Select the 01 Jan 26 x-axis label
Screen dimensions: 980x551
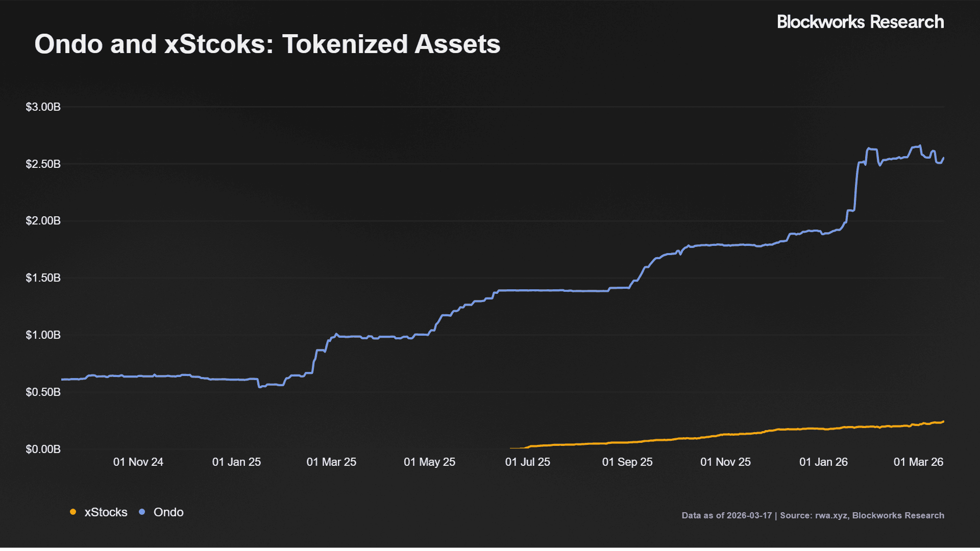823,462
